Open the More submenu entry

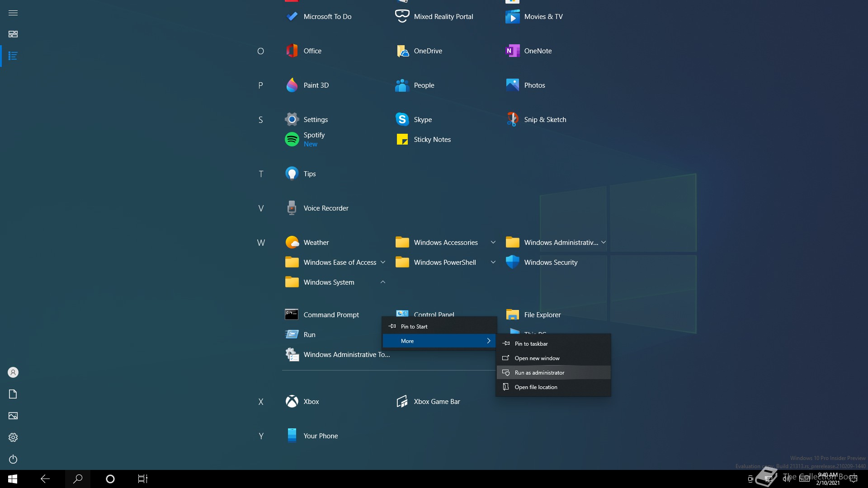439,341
